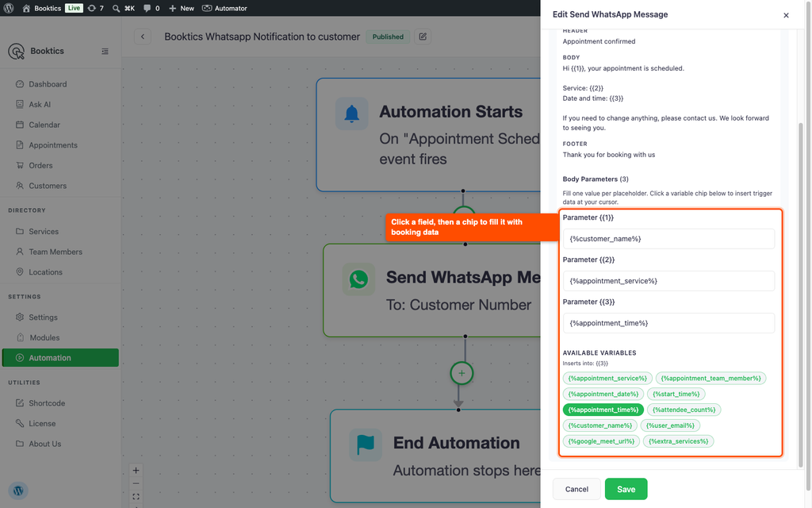812x508 pixels.
Task: Click the bell icon on Automation Starts
Action: (x=351, y=114)
